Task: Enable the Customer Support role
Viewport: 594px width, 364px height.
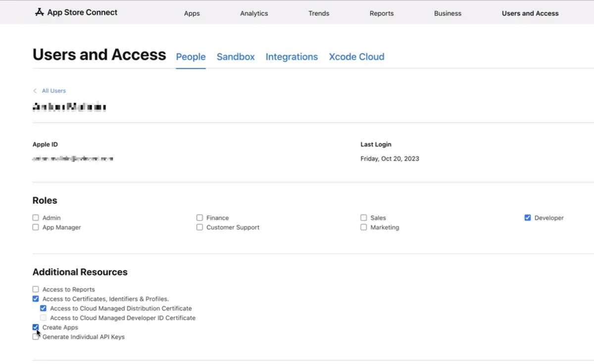Action: [x=199, y=227]
